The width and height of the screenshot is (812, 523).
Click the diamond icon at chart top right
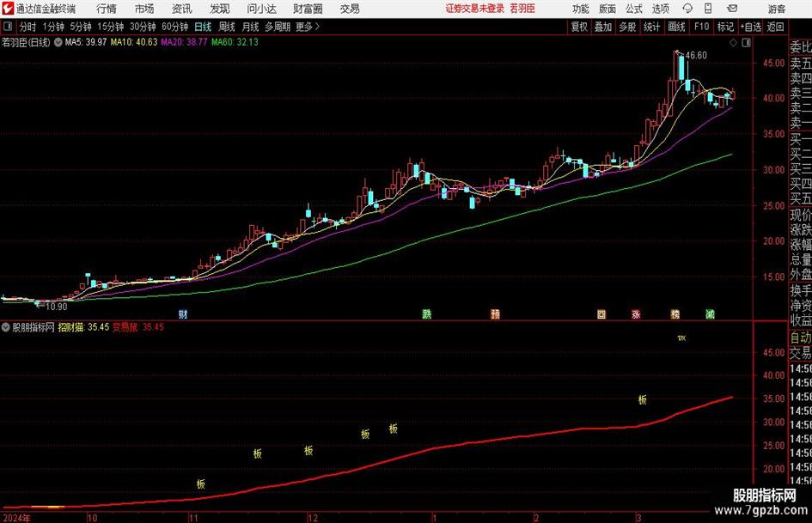733,43
